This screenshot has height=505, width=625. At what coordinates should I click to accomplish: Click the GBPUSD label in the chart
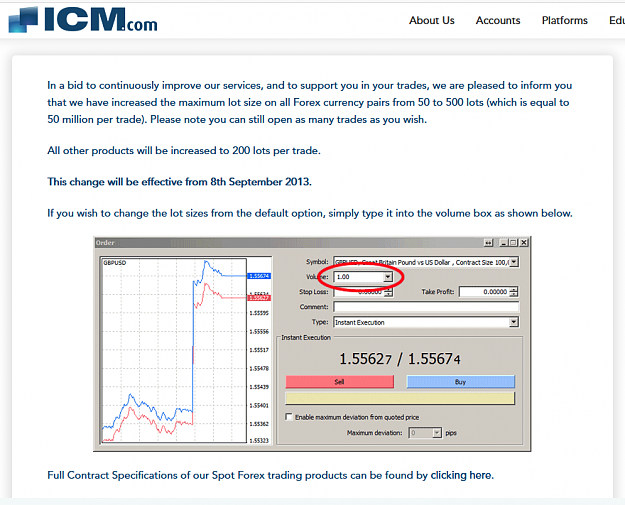point(114,263)
